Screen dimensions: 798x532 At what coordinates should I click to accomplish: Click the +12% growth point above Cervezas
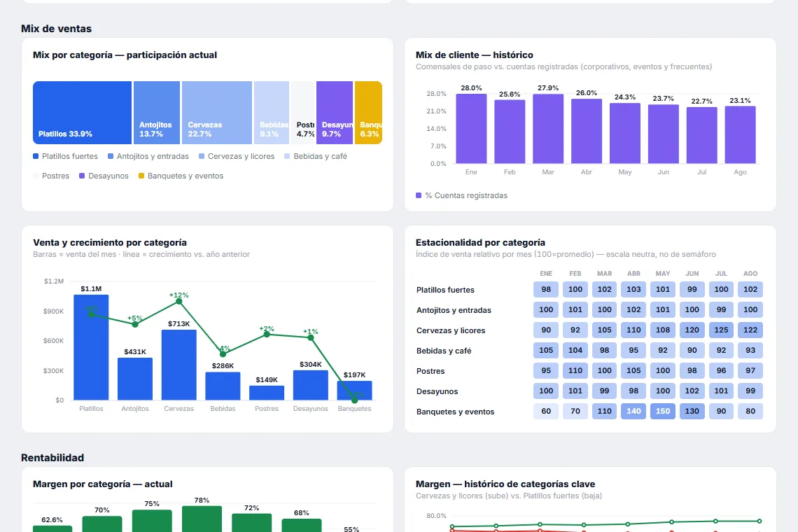point(179,302)
